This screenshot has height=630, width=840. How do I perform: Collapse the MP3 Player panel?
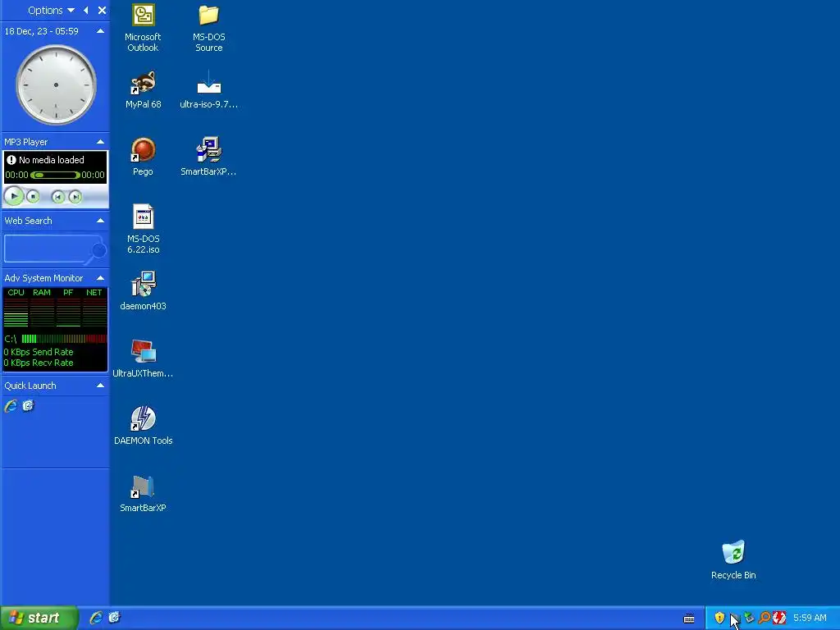pos(100,142)
